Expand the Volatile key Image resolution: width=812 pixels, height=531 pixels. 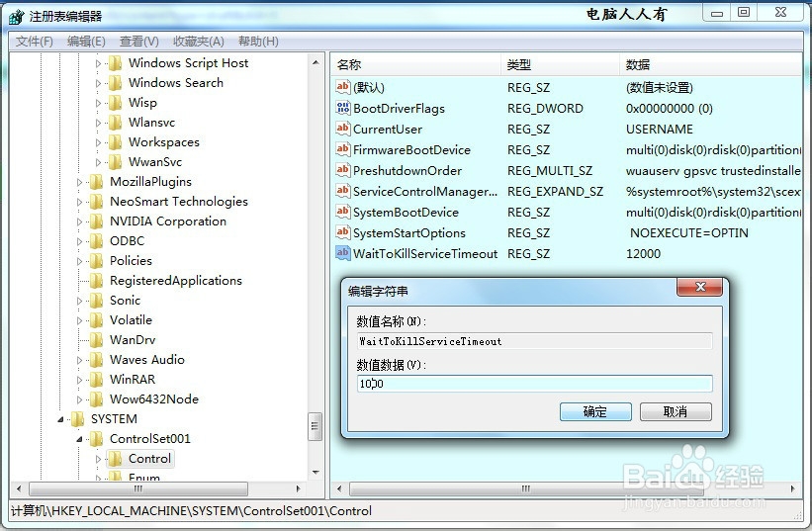pos(79,320)
